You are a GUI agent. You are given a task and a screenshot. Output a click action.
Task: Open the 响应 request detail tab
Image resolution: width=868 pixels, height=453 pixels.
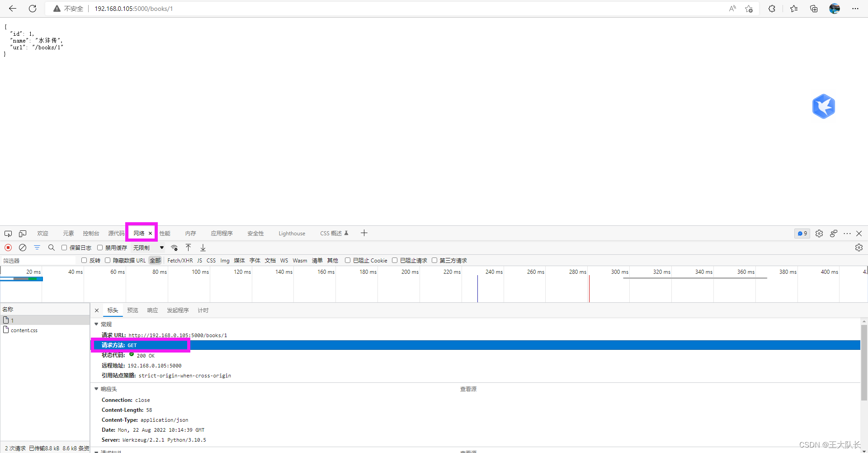tap(152, 310)
